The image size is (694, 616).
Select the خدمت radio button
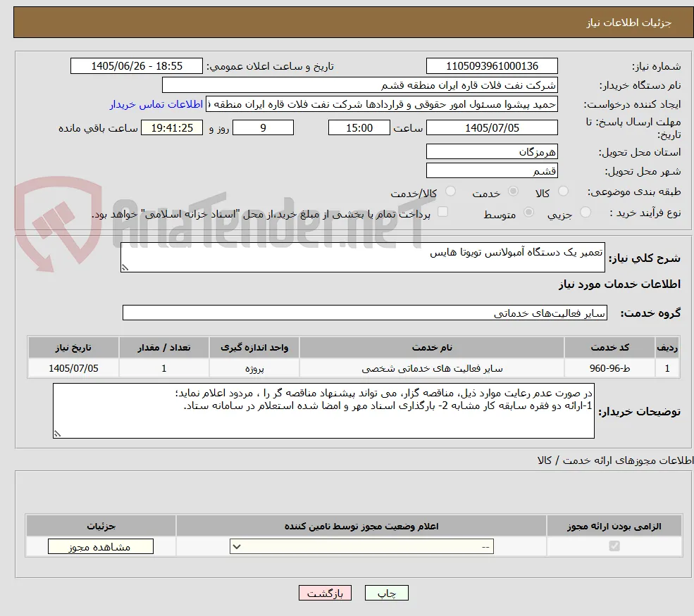tap(513, 191)
